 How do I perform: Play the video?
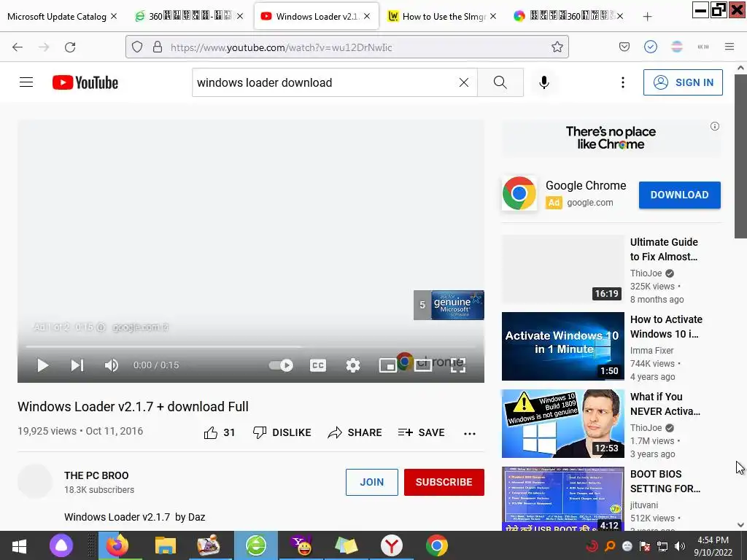(x=43, y=365)
